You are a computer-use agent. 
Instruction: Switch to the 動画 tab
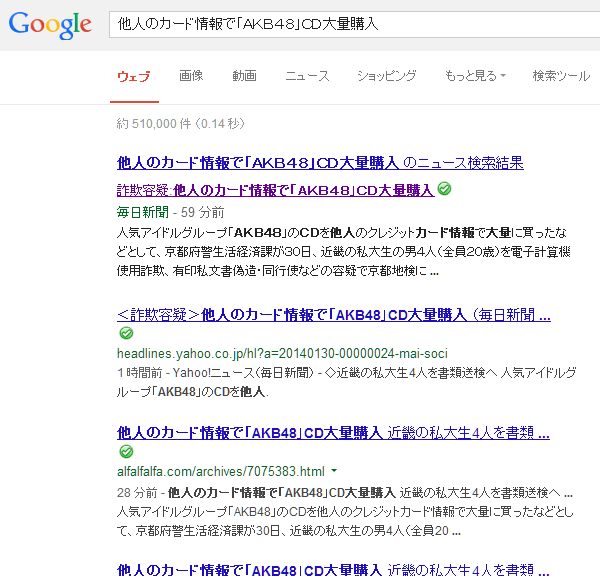(244, 76)
